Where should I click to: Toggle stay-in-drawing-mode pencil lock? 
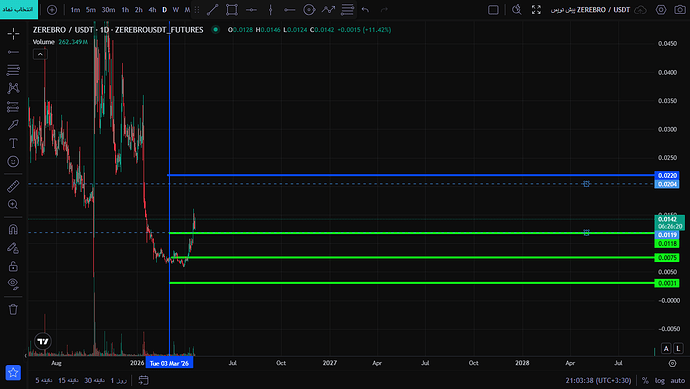click(x=13, y=248)
